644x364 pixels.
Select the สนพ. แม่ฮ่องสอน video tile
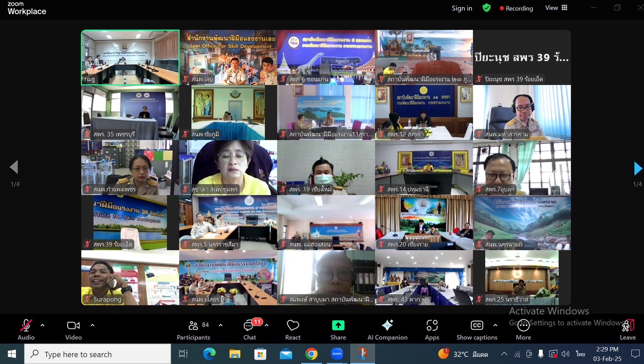[326, 223]
